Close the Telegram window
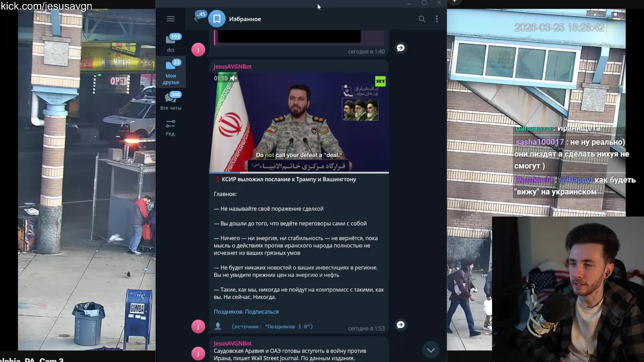Viewport: 644px width, 362px height. point(439,3)
